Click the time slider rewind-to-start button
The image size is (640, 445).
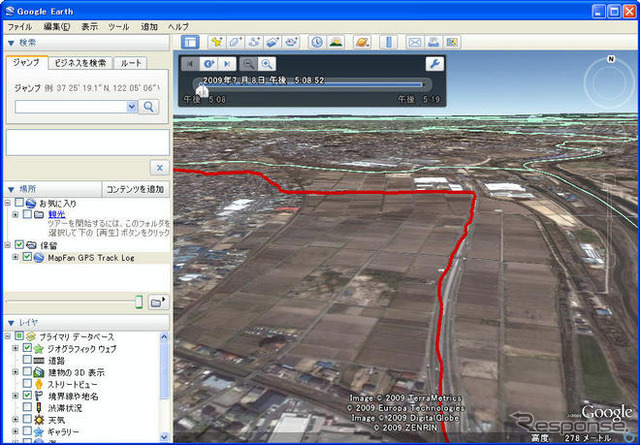190,64
